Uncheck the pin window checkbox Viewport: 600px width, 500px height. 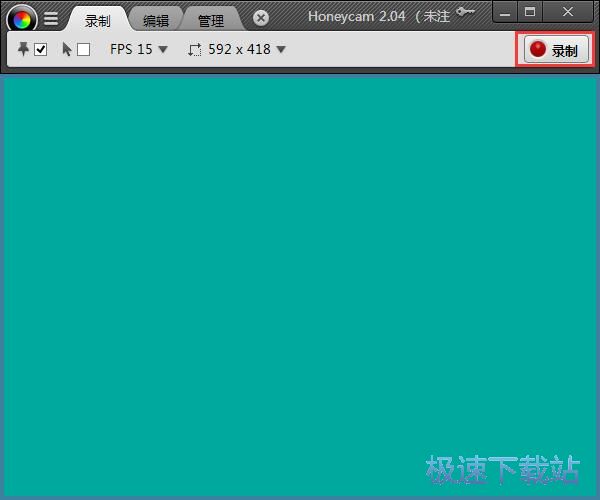41,50
